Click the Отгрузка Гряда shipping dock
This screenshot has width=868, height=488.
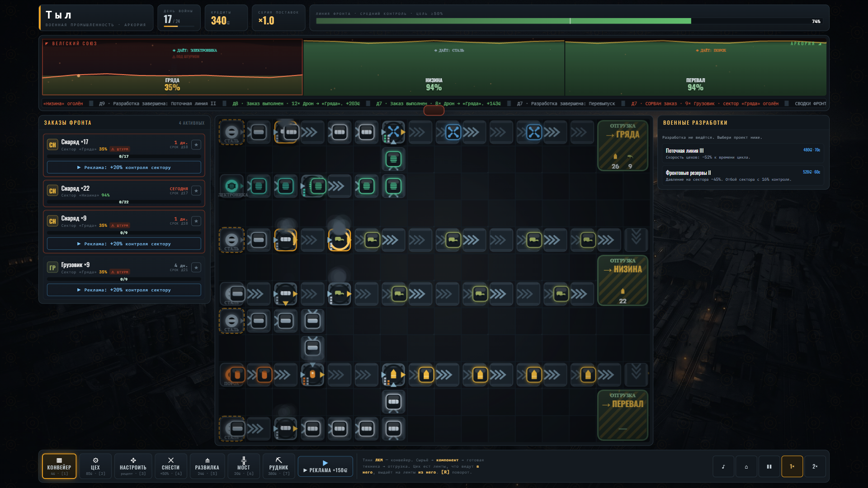(x=623, y=145)
